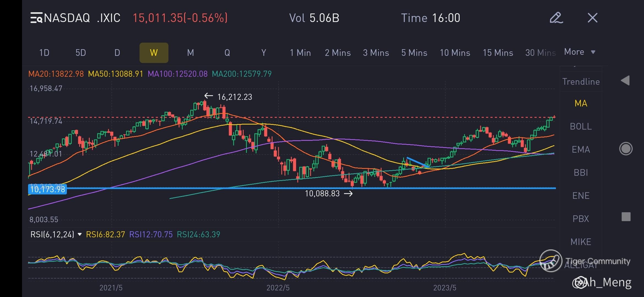Toggle the EMA indicator on
The height and width of the screenshot is (297, 644).
coord(581,150)
